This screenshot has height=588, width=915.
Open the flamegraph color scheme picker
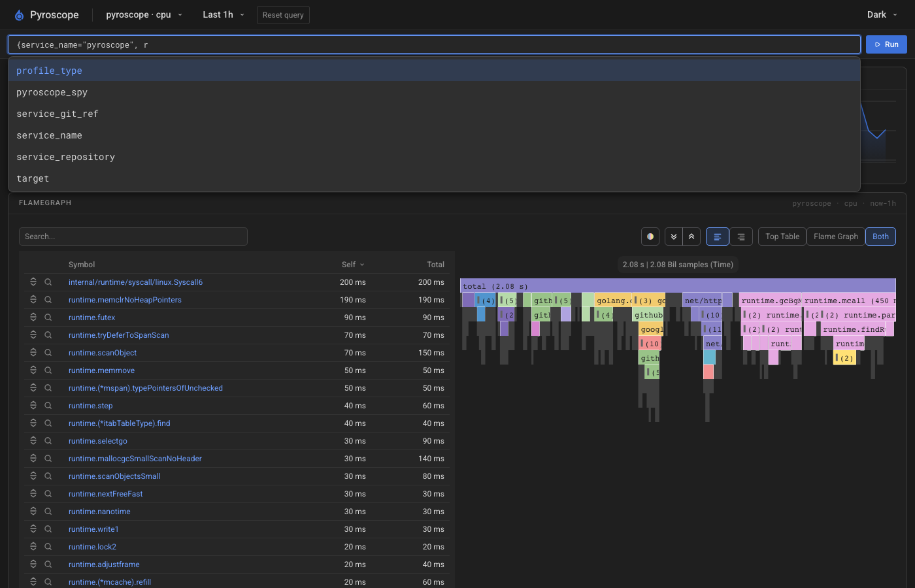pyautogui.click(x=650, y=237)
